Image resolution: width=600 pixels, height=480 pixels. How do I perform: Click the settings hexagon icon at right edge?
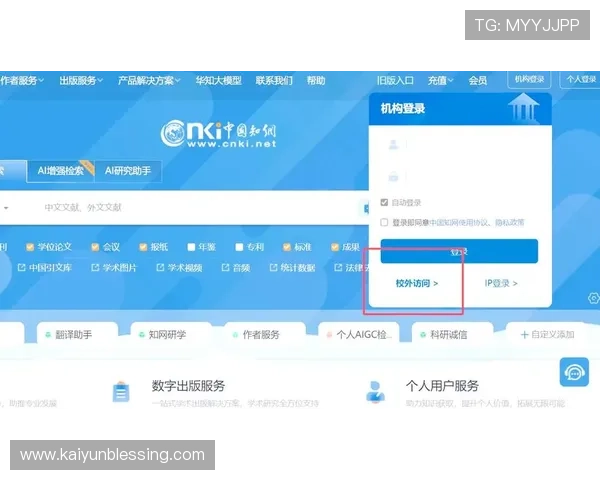[x=593, y=298]
